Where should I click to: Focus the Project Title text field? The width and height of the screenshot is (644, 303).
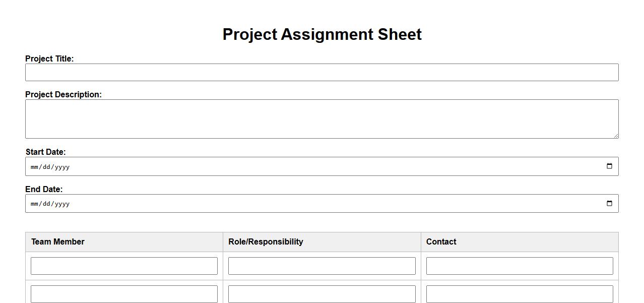click(x=321, y=73)
